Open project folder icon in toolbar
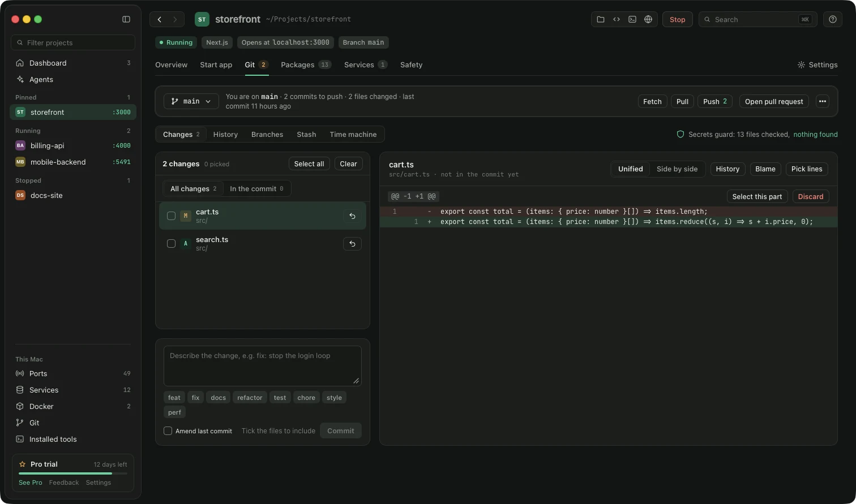This screenshot has width=856, height=504. click(x=601, y=19)
